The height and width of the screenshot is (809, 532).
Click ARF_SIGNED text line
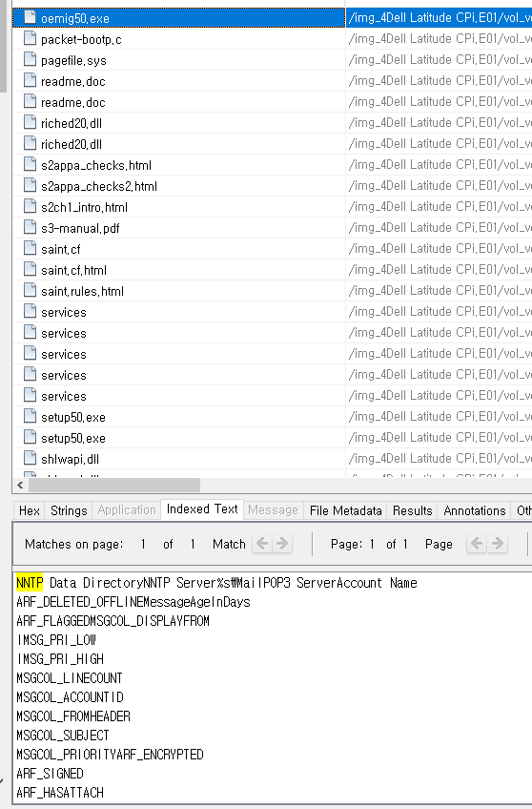(50, 774)
